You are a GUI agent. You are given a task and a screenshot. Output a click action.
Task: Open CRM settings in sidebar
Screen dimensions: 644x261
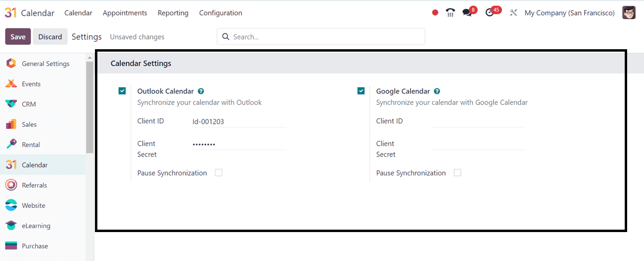point(29,104)
